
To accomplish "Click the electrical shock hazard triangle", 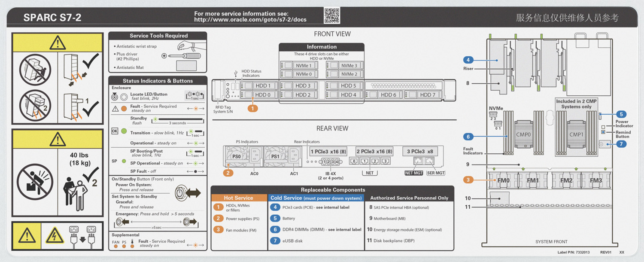I will [55, 235].
